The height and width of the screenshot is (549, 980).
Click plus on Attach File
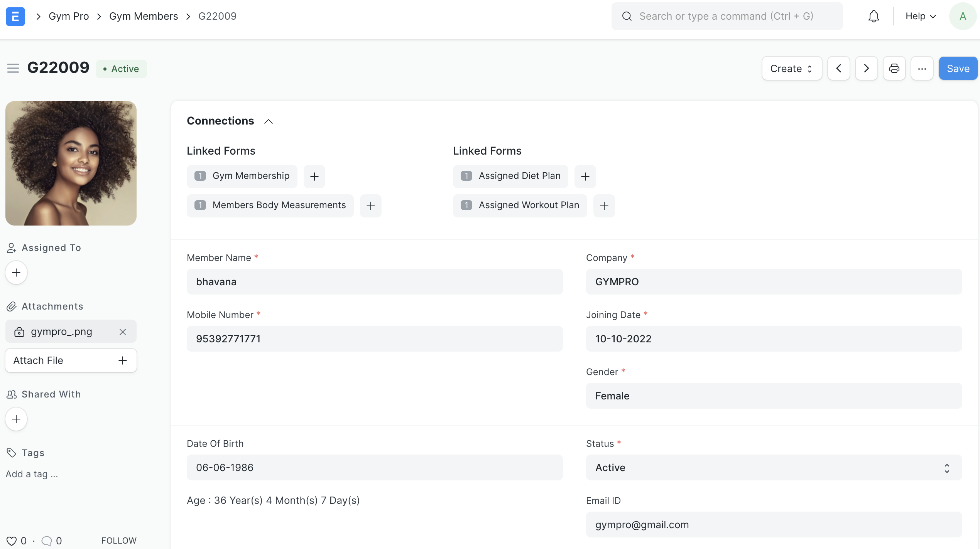123,360
